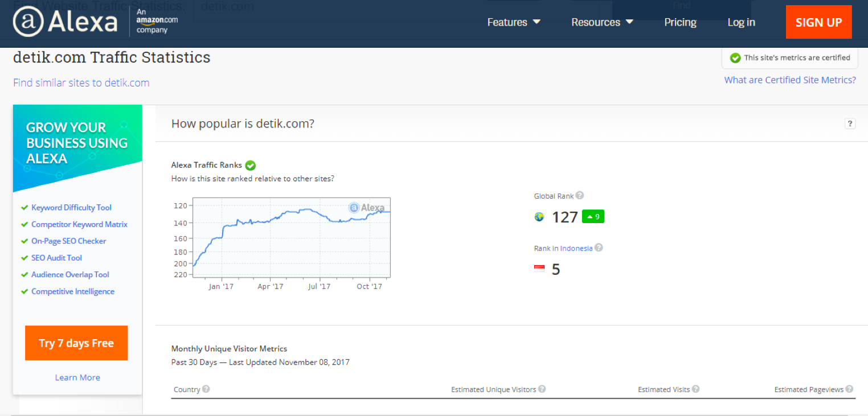The height and width of the screenshot is (416, 868).
Task: Go to the Pricing page
Action: [x=680, y=22]
